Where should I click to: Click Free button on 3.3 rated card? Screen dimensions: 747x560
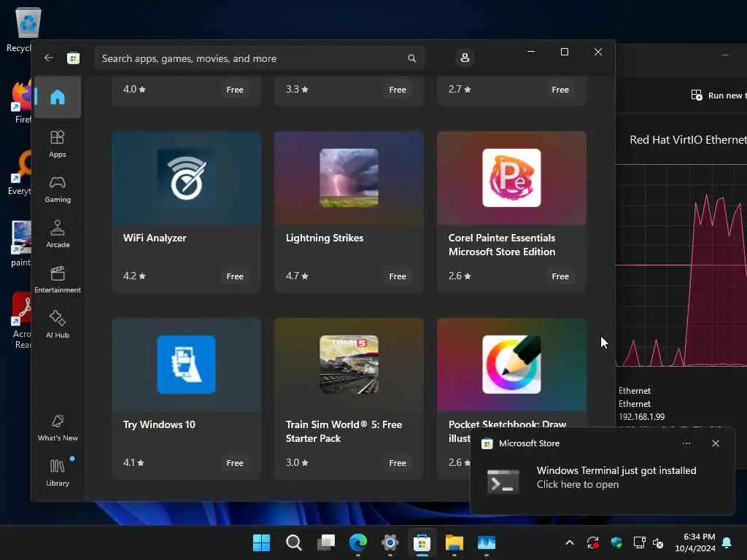pyautogui.click(x=398, y=90)
